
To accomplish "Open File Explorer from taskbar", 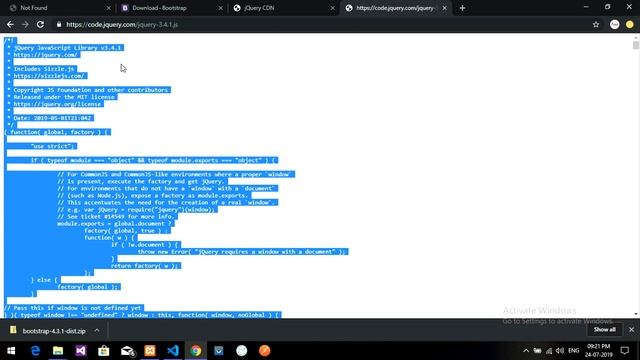I will 58,351.
